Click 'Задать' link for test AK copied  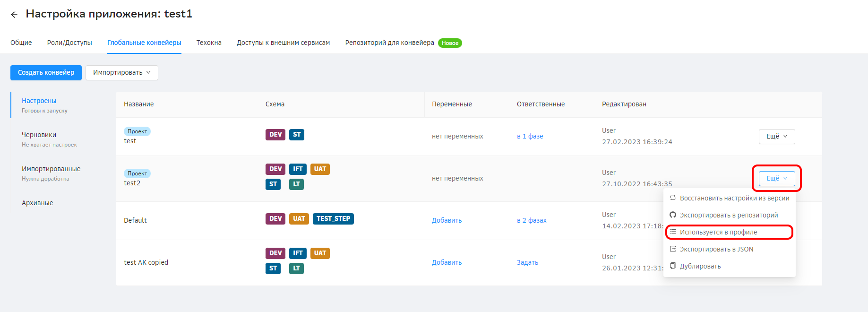pyautogui.click(x=527, y=262)
